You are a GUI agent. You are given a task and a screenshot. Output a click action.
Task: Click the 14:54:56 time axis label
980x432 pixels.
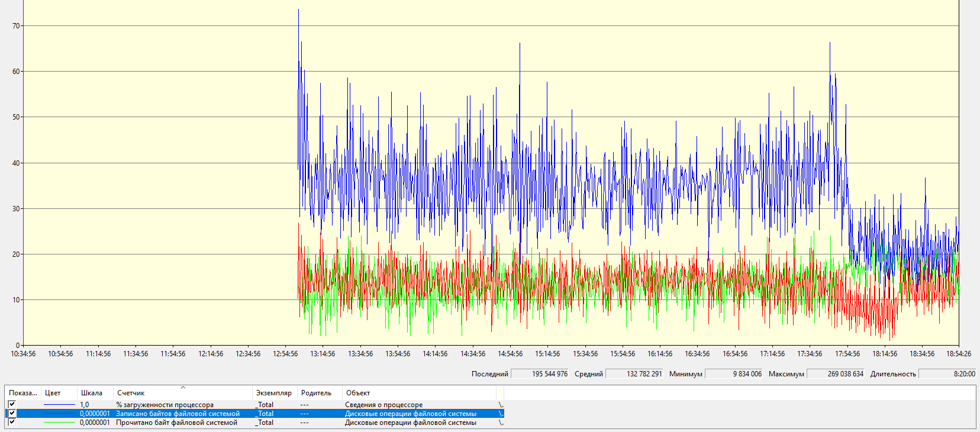[x=510, y=354]
